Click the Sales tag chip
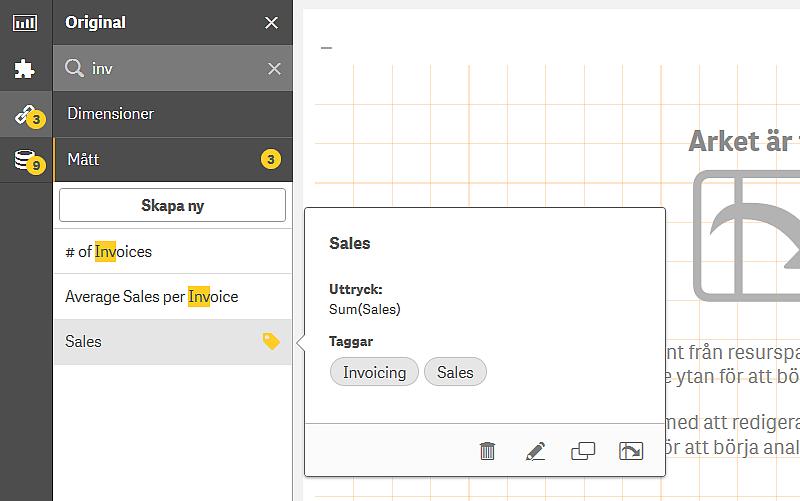 pos(455,372)
